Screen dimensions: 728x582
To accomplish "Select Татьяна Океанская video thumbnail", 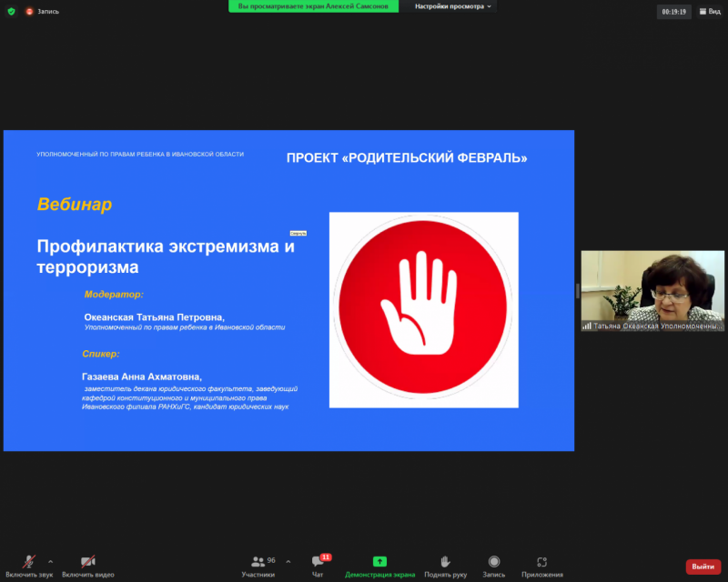I will [x=652, y=289].
